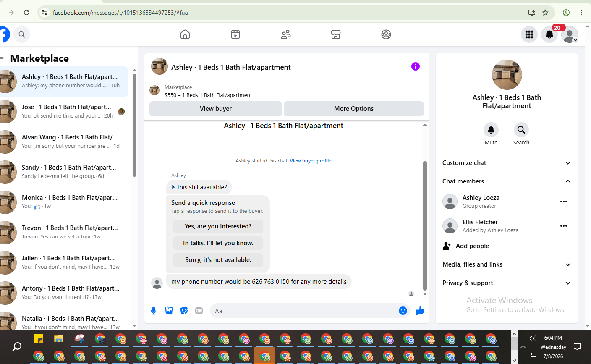Open File Explorer from the taskbar

[59, 338]
